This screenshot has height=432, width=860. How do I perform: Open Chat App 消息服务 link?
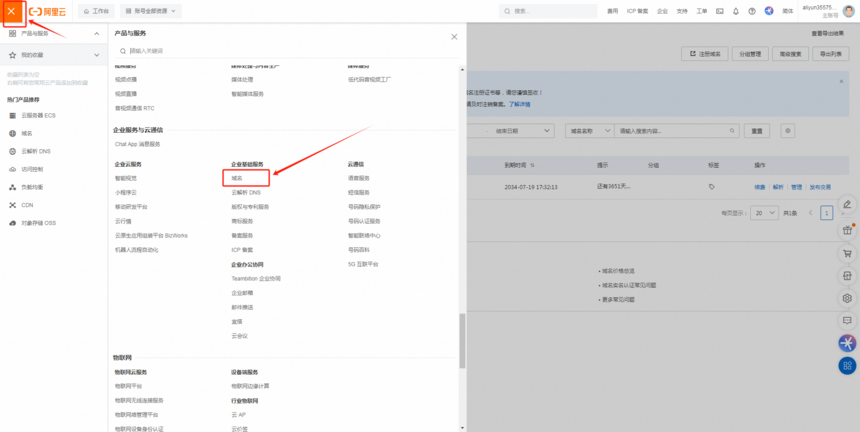click(x=138, y=144)
